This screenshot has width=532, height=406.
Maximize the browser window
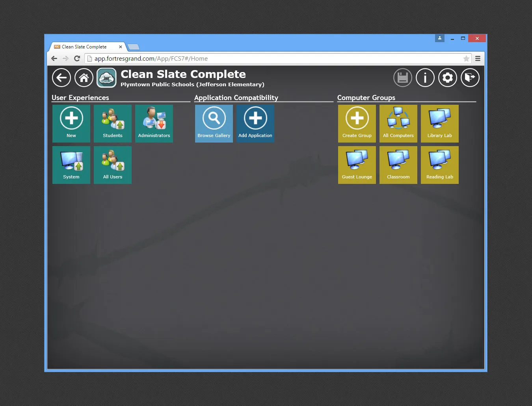[463, 39]
